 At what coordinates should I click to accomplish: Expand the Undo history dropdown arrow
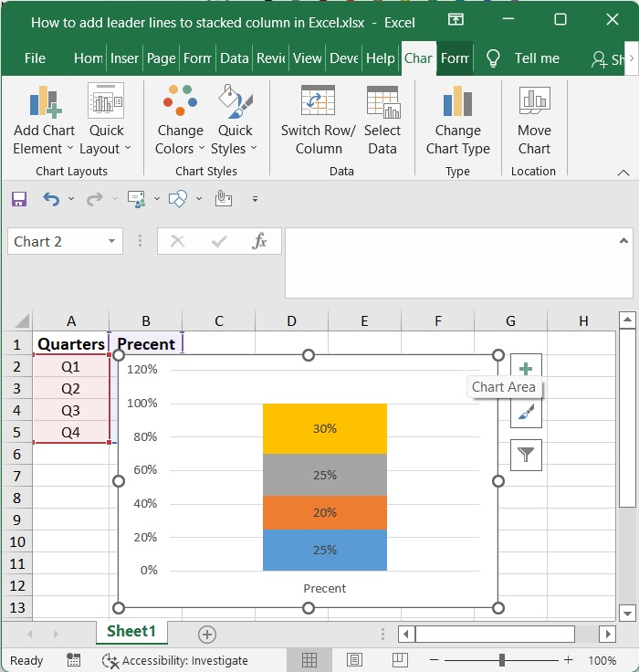point(71,199)
